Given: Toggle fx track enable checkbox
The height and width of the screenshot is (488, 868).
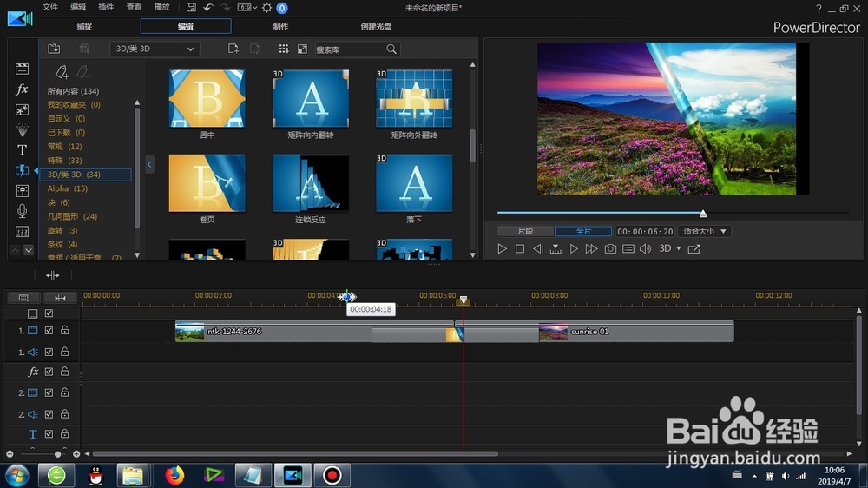Looking at the screenshot, I should click(x=49, y=372).
